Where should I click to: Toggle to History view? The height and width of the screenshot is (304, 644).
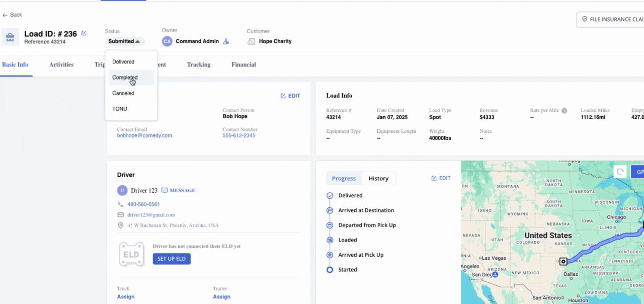(x=378, y=178)
